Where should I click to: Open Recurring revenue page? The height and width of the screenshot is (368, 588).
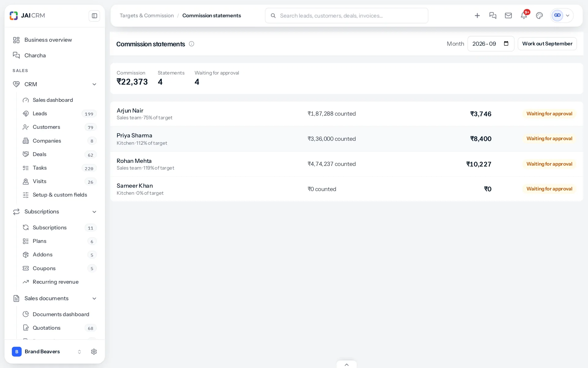click(x=59, y=282)
